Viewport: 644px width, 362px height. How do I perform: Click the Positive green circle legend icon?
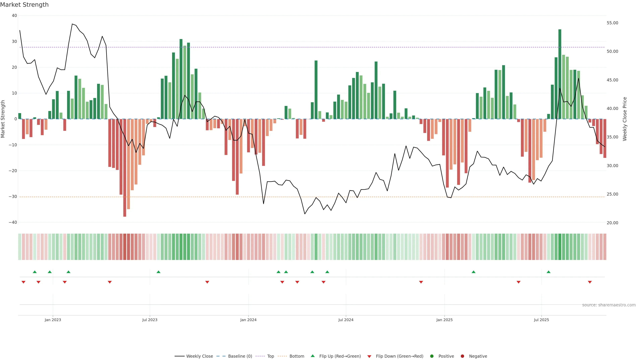[x=432, y=356]
